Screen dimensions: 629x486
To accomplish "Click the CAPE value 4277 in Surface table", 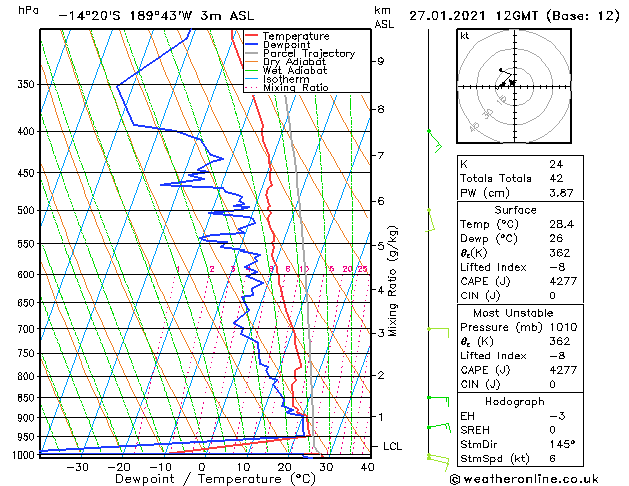I will pyautogui.click(x=563, y=281).
